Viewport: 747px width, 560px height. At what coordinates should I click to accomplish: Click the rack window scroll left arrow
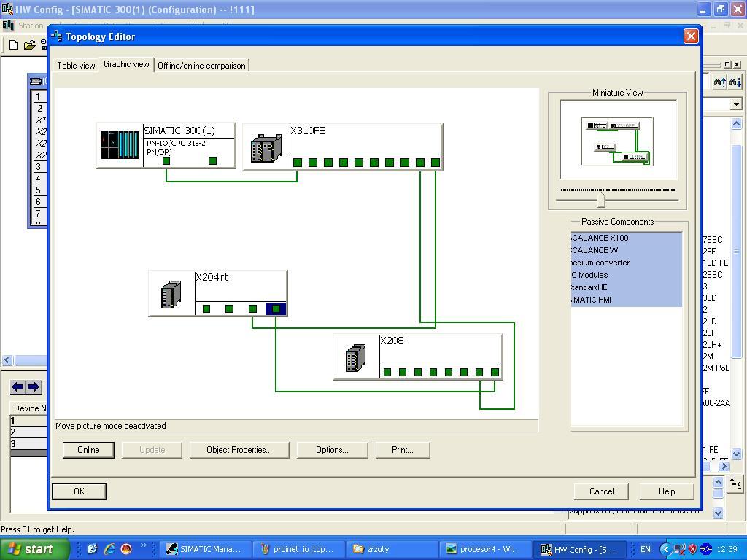[x=7, y=360]
